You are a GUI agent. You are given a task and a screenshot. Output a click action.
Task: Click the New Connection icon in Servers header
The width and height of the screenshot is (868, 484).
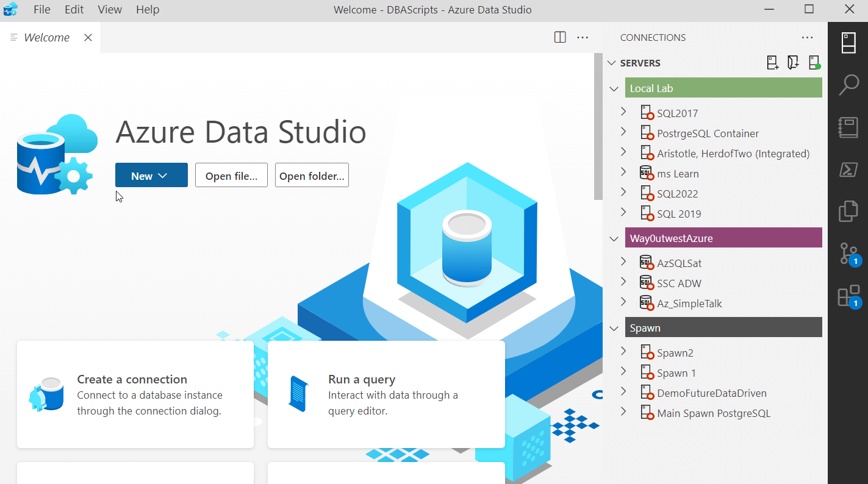click(773, 63)
